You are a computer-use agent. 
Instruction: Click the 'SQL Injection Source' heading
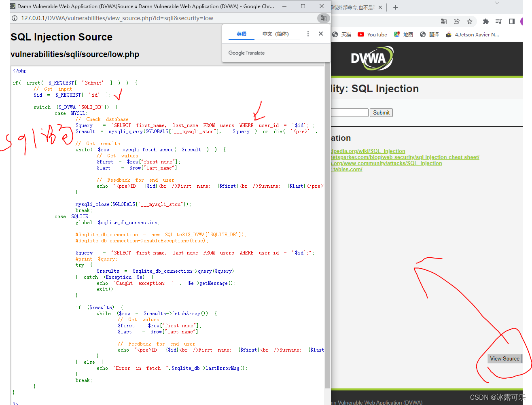coord(61,37)
